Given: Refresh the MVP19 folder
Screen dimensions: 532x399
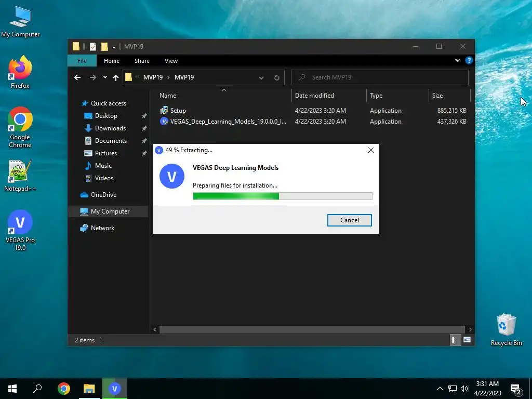Looking at the screenshot, I should click(x=277, y=78).
